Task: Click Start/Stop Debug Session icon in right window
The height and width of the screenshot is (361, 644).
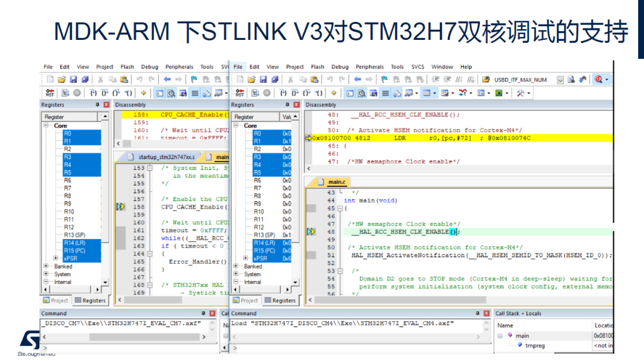Action: [599, 80]
